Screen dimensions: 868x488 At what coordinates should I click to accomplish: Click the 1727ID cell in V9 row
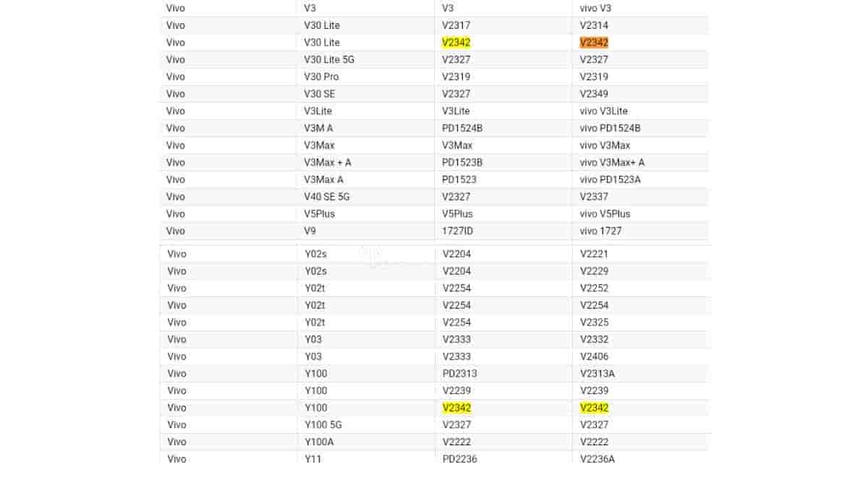tap(457, 231)
